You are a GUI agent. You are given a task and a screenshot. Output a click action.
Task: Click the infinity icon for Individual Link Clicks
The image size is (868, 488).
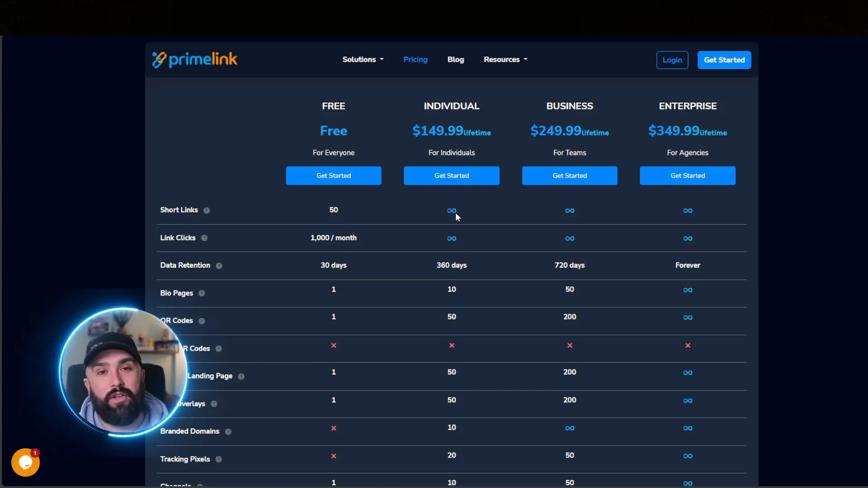[452, 238]
